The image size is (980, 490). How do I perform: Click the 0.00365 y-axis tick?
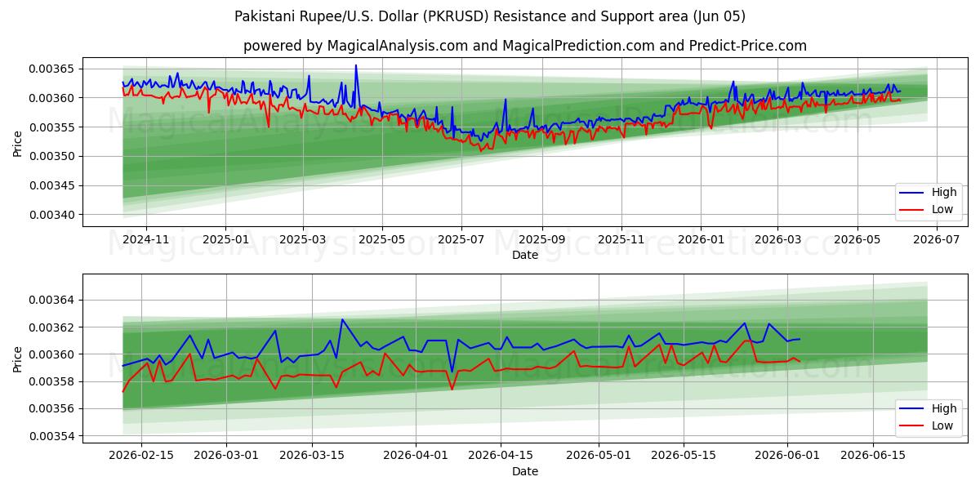point(53,69)
